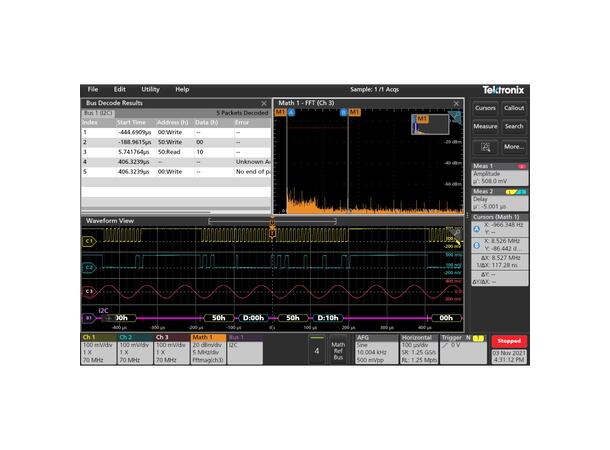Click the Cursors button
The image size is (610, 450).
click(x=485, y=108)
